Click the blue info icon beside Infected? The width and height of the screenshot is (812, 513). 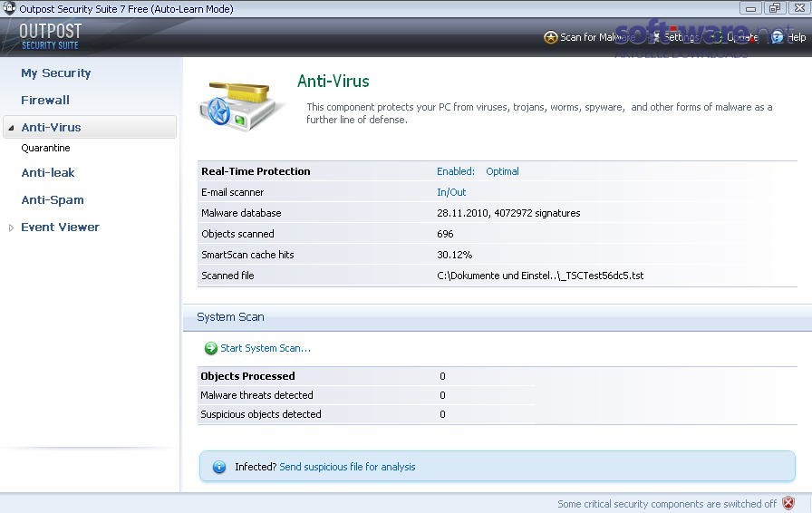coord(219,467)
